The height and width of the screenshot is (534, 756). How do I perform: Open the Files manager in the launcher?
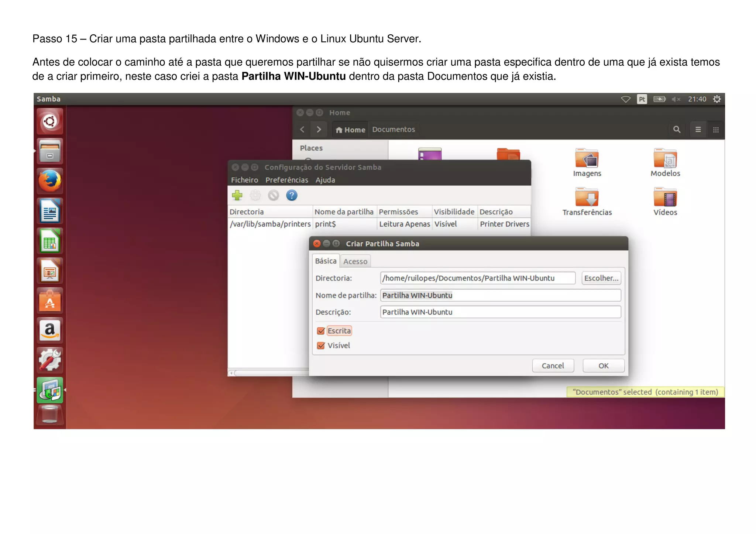click(x=50, y=151)
